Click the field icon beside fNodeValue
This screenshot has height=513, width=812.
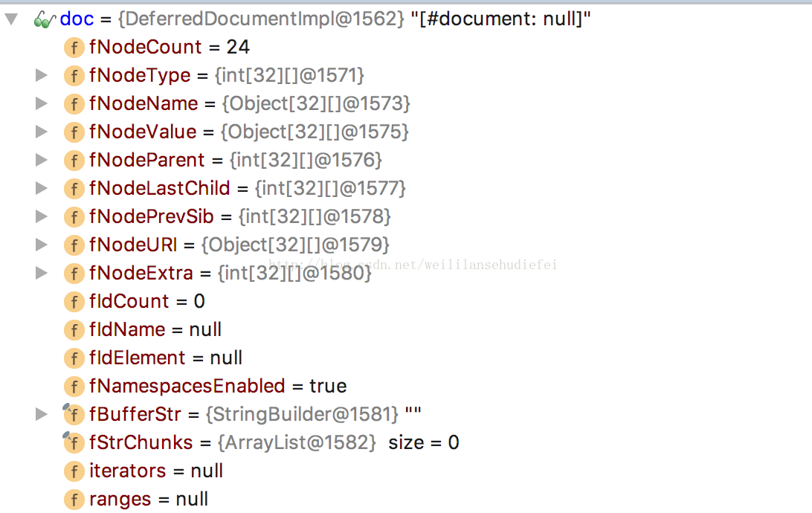click(74, 132)
